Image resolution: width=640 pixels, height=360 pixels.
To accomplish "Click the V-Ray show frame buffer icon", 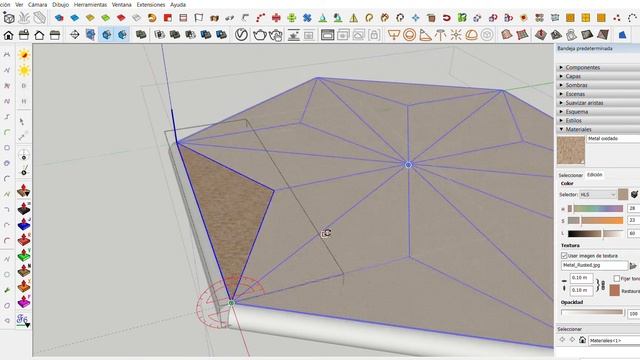I will pyautogui.click(x=327, y=35).
